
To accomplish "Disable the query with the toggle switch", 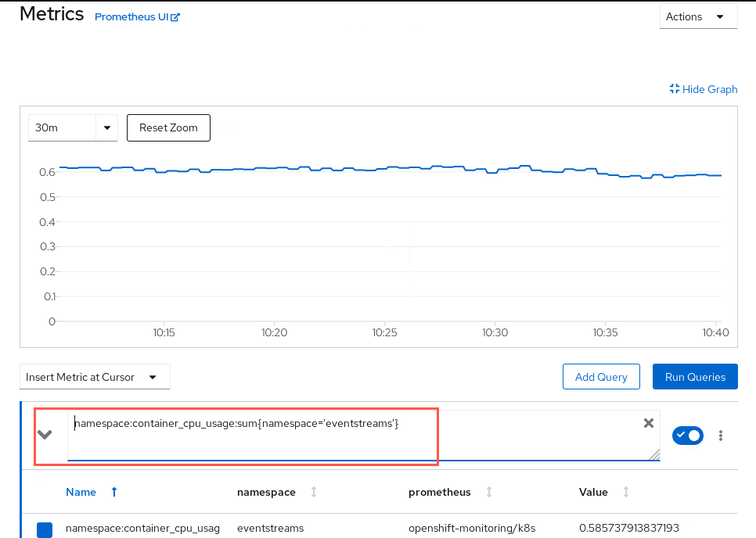I will [688, 436].
